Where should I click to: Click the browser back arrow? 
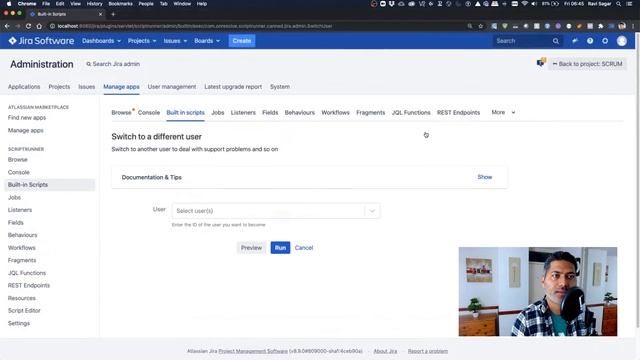pos(7,26)
